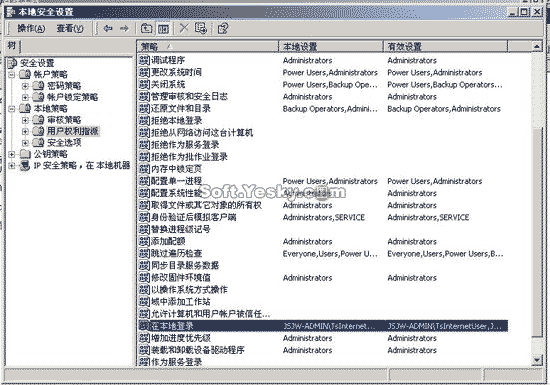Screen dimensions: 550x385
Task: Collapse the 本地策略 tree node
Action: click(12, 109)
